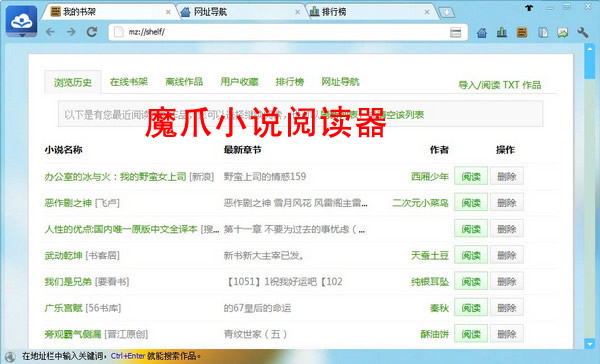This screenshot has height=364, width=600.
Task: Open novel 恶作剧之神
Action: (68, 203)
